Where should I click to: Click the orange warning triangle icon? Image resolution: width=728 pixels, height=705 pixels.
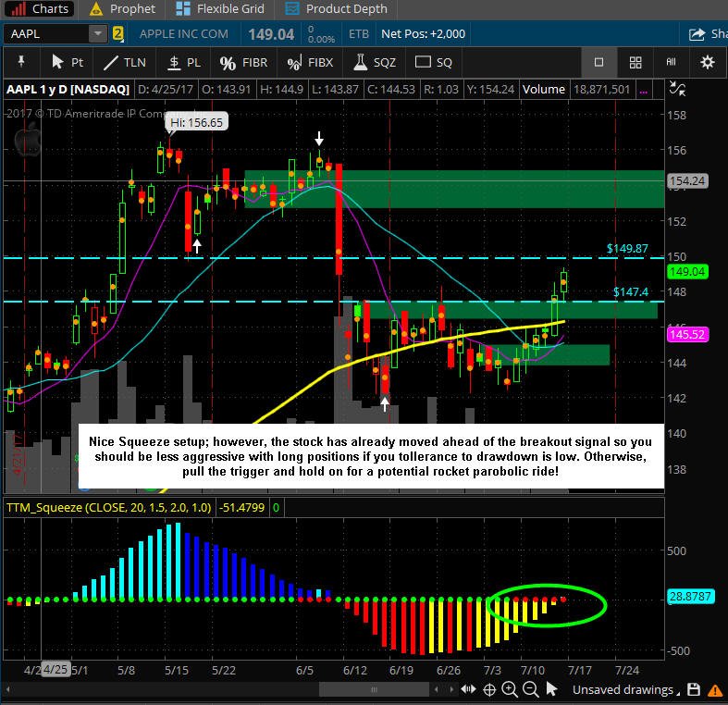(x=714, y=690)
